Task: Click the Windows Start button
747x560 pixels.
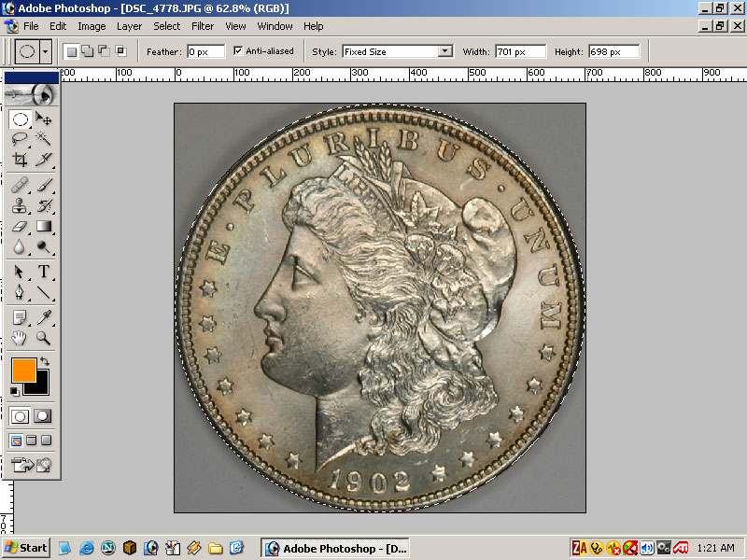Action: [x=25, y=548]
